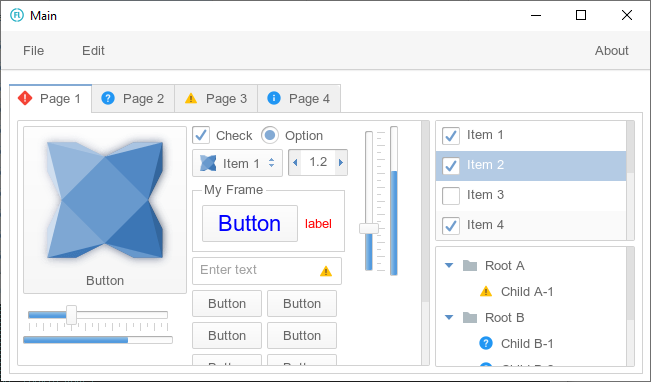This screenshot has width=651, height=382.
Task: Click the left Button in the second button row
Action: tap(227, 335)
